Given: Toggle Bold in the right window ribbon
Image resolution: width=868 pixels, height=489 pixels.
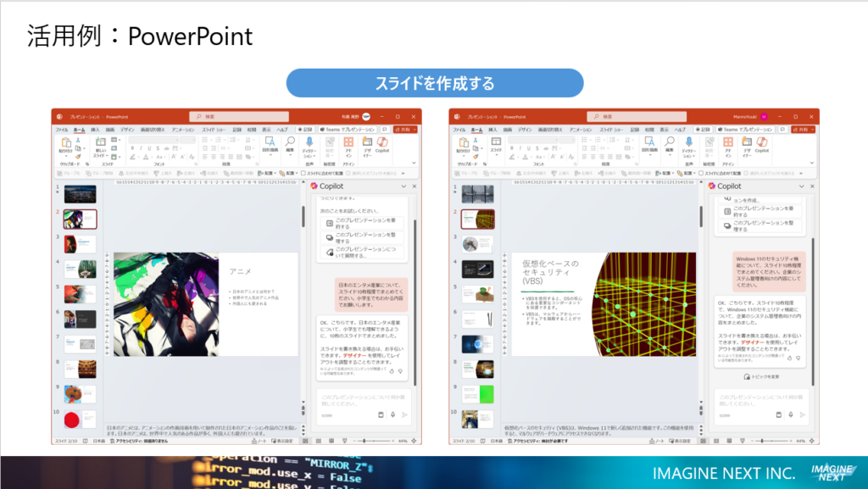Looking at the screenshot, I should point(512,148).
